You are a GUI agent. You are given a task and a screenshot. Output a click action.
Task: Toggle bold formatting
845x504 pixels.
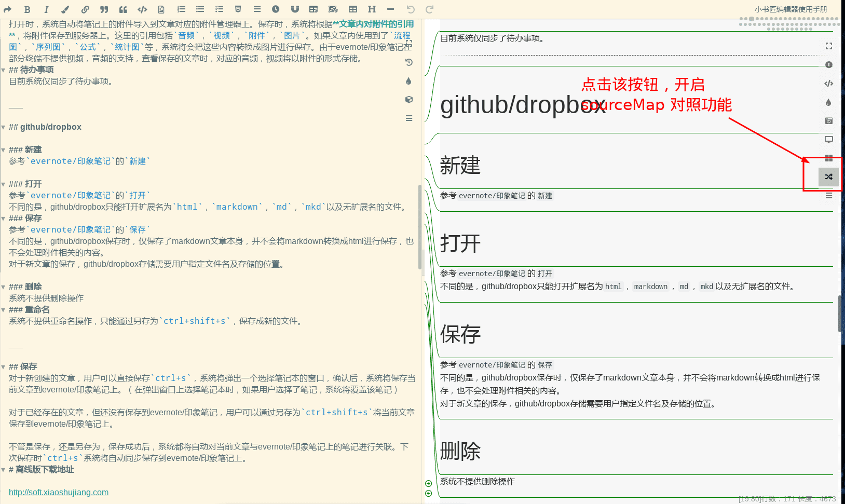27,9
